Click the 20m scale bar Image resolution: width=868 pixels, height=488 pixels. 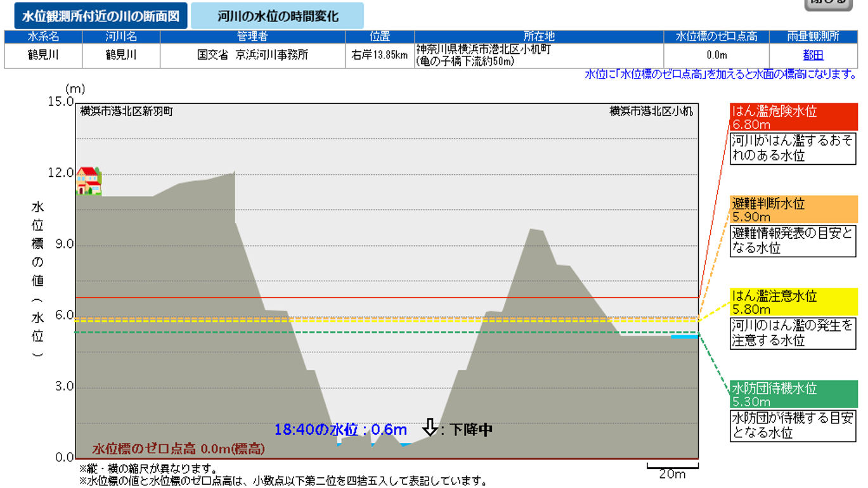coord(672,469)
